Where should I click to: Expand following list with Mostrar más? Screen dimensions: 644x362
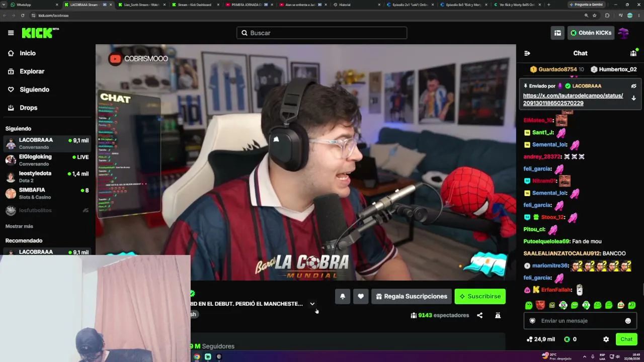pos(19,226)
